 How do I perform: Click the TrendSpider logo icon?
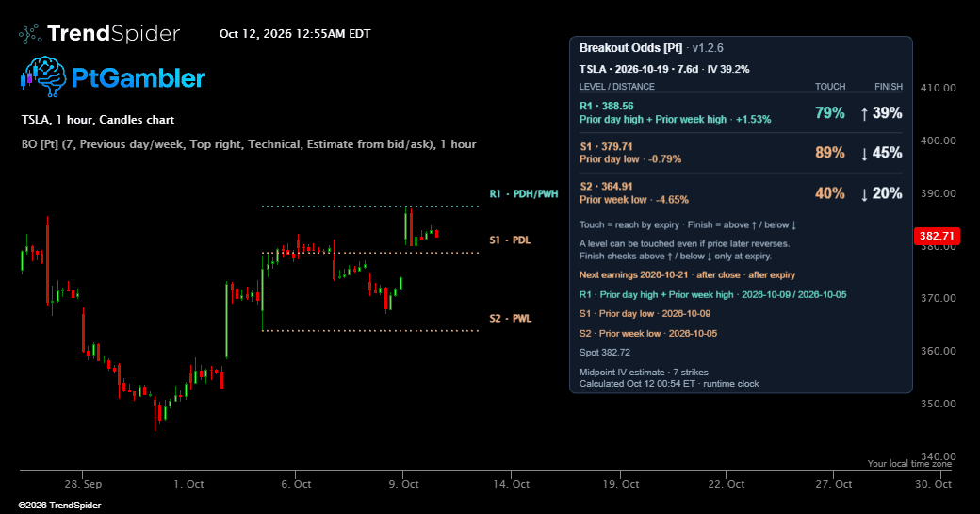(30, 34)
